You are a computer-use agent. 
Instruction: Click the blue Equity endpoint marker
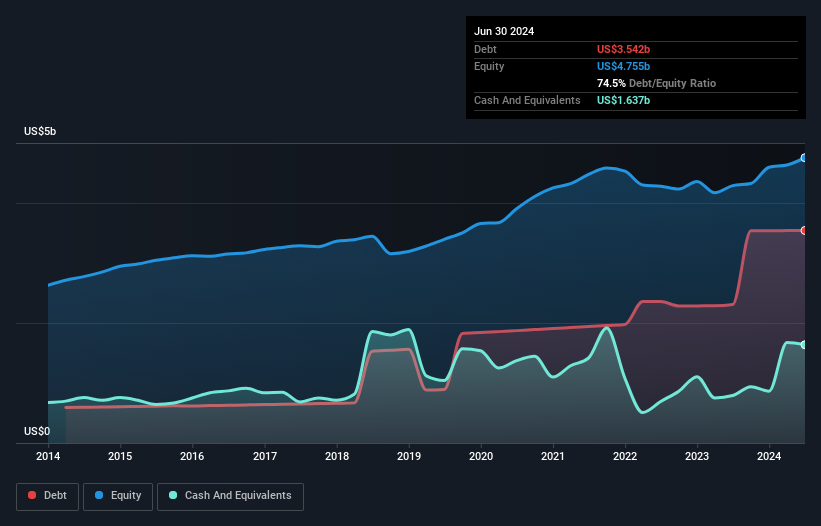click(x=804, y=158)
